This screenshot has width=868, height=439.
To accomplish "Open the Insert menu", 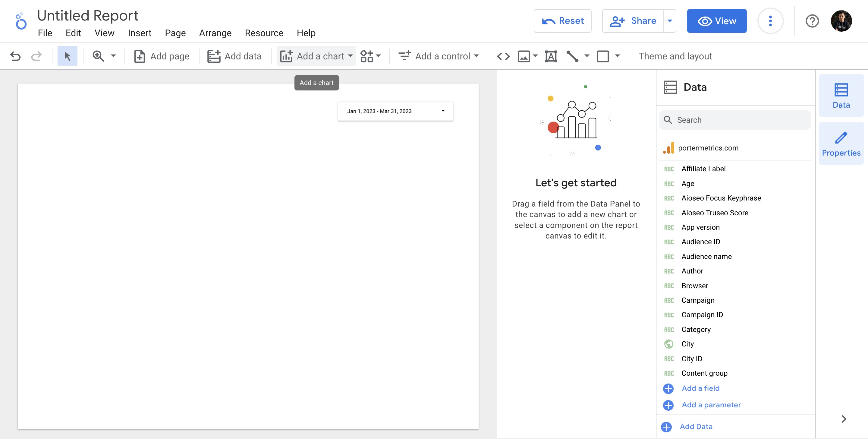I will click(140, 33).
